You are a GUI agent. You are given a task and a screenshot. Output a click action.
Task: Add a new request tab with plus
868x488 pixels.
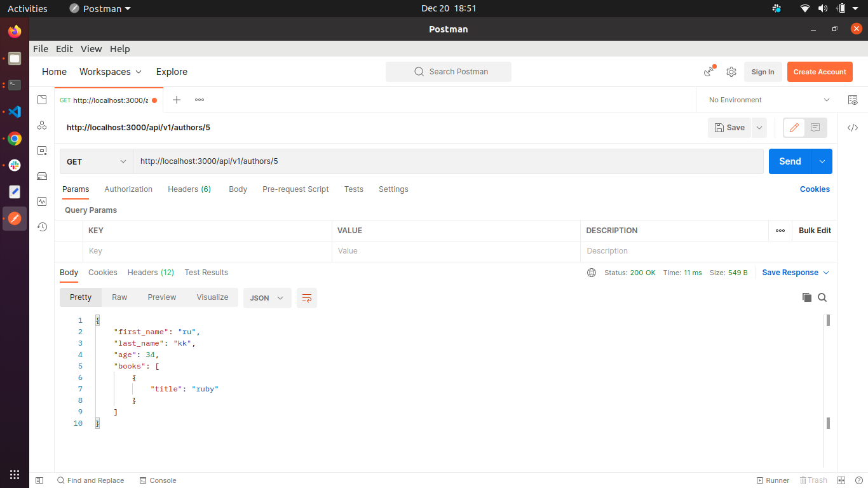pyautogui.click(x=177, y=100)
